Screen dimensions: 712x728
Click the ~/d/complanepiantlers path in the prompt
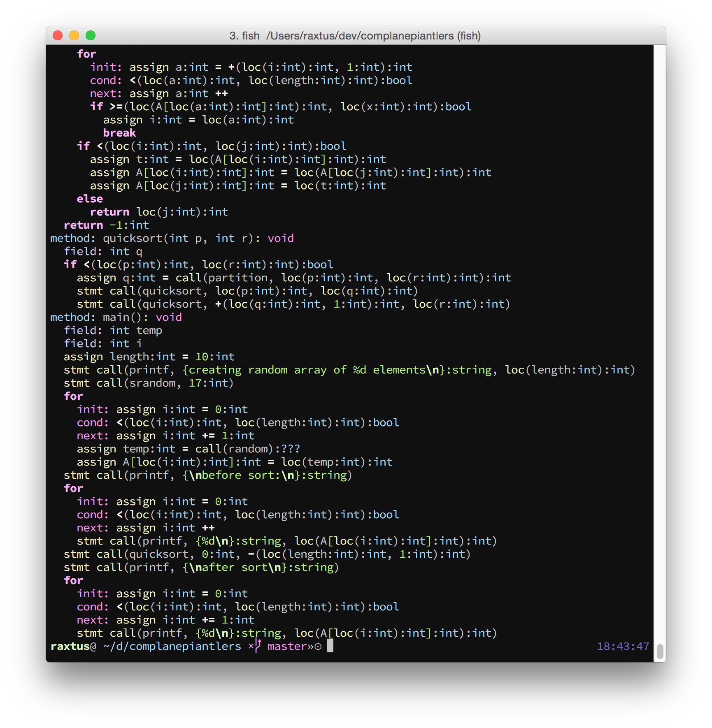pyautogui.click(x=172, y=647)
